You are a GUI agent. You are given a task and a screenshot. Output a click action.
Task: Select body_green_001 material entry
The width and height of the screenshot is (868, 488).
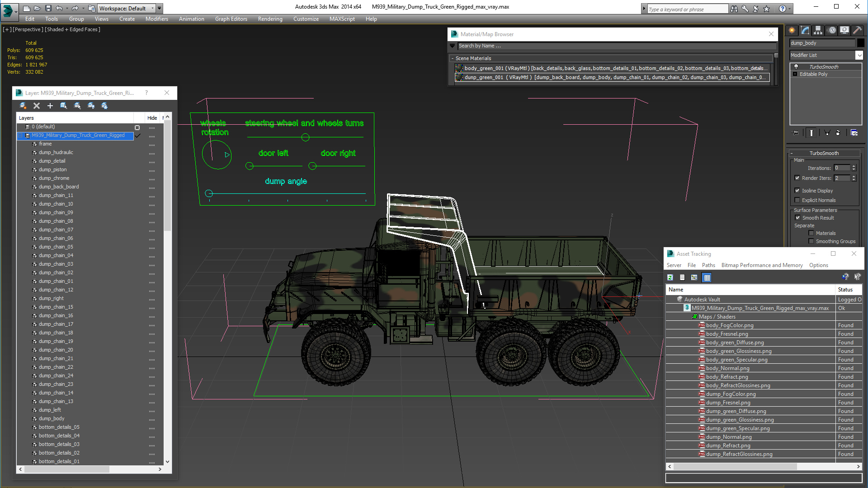point(612,68)
